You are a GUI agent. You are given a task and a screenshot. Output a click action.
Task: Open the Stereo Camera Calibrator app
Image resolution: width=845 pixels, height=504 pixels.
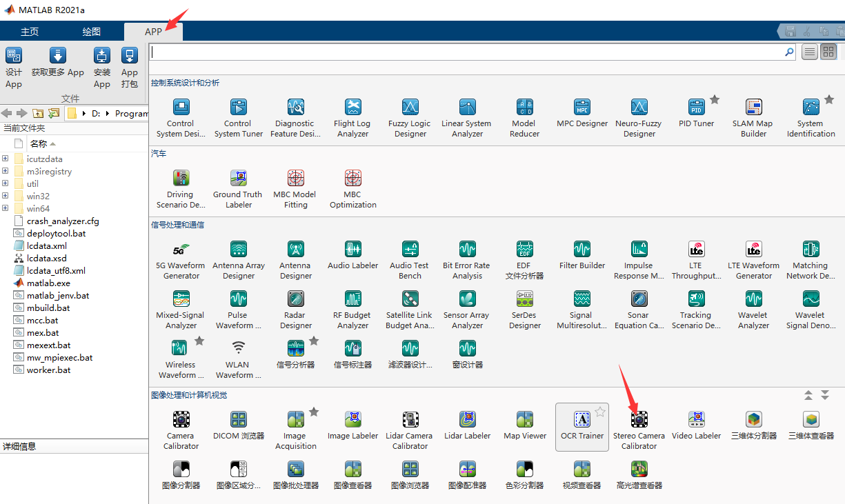click(x=639, y=430)
